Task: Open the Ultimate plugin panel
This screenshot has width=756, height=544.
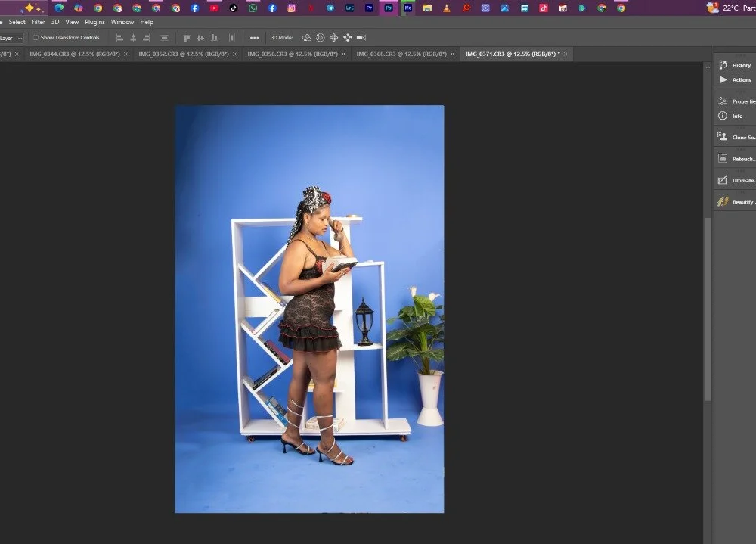Action: (736, 180)
